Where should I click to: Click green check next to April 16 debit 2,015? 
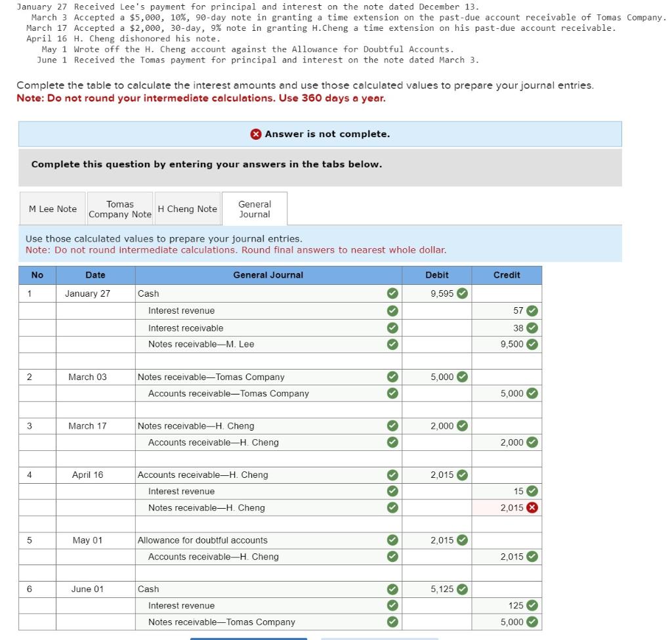point(462,475)
